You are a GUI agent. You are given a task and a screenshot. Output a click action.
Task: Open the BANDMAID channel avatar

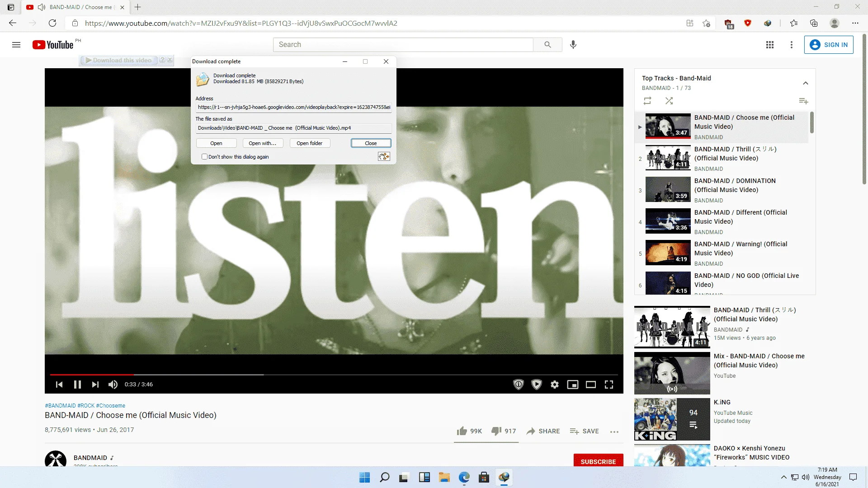click(x=56, y=459)
